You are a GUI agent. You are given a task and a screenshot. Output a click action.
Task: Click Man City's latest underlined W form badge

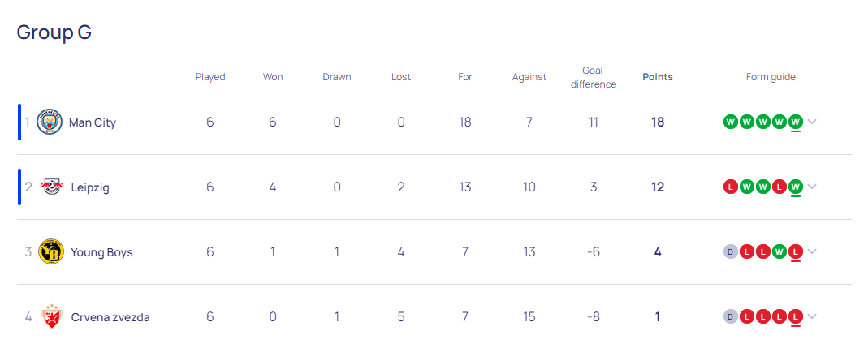tap(796, 122)
